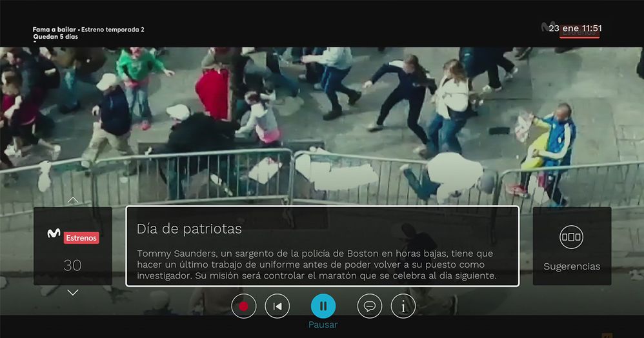Image resolution: width=644 pixels, height=338 pixels.
Task: Restart the program from the beginning
Action: coord(277,306)
